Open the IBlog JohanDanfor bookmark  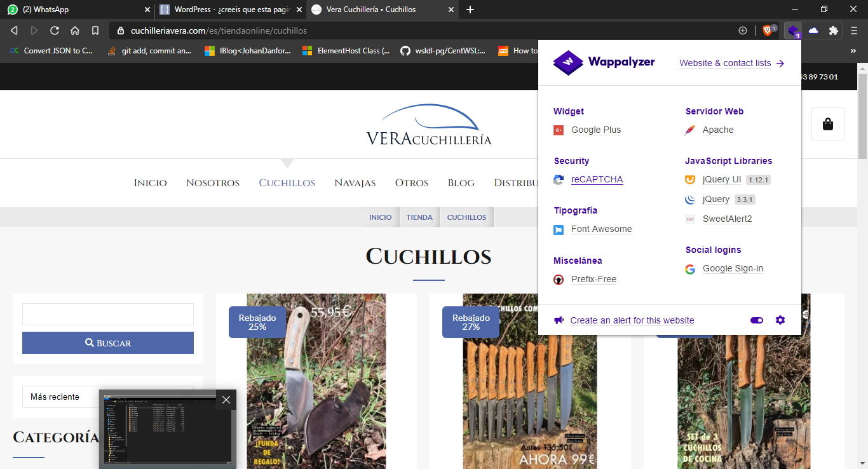click(248, 51)
